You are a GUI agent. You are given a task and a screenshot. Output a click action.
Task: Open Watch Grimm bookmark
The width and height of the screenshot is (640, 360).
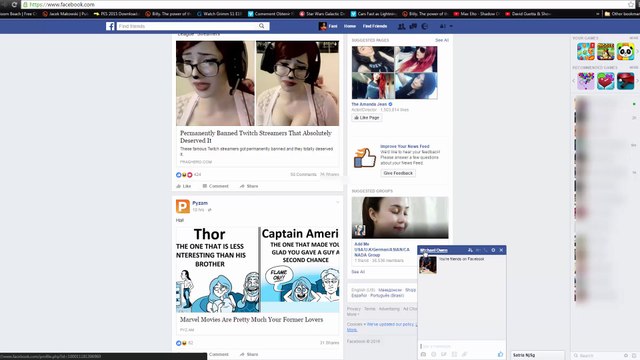[x=219, y=14]
